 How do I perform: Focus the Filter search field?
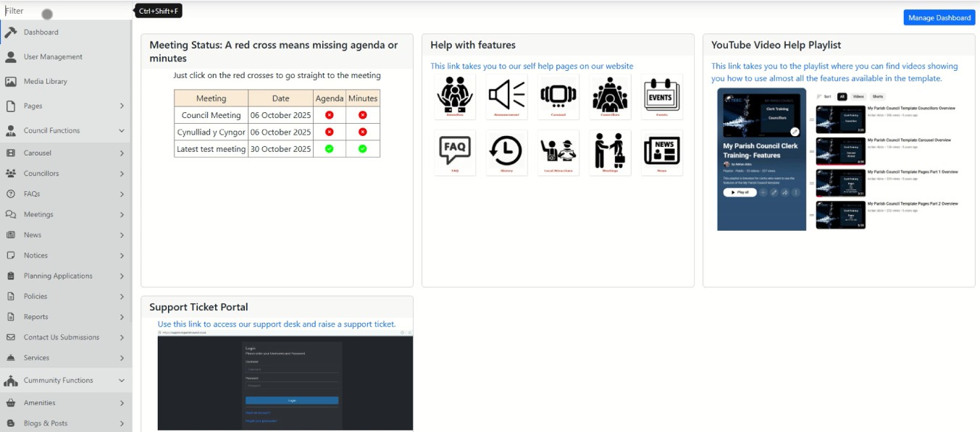(x=65, y=11)
